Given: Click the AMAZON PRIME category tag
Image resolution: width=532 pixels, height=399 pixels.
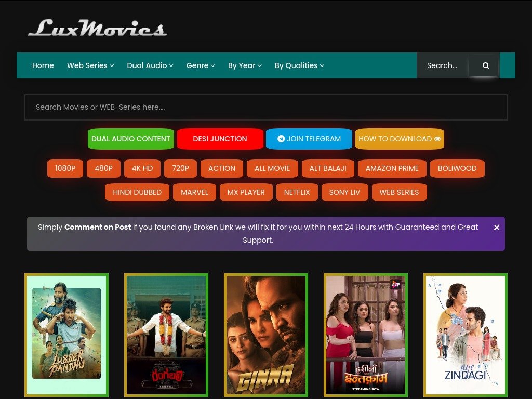Looking at the screenshot, I should tap(392, 168).
